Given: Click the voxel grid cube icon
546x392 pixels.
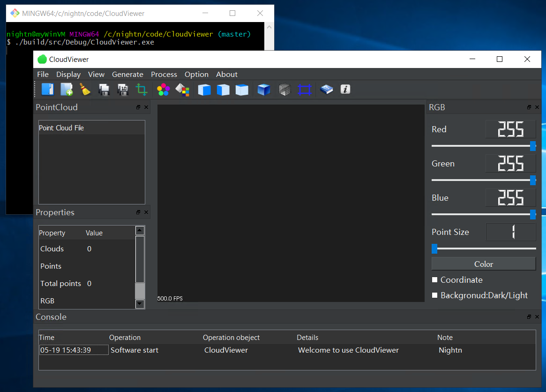Looking at the screenshot, I should (284, 89).
